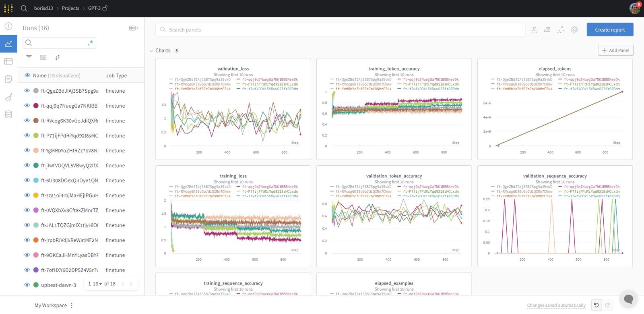Click the filter runs icon
This screenshot has height=314, width=644.
pos(29,57)
